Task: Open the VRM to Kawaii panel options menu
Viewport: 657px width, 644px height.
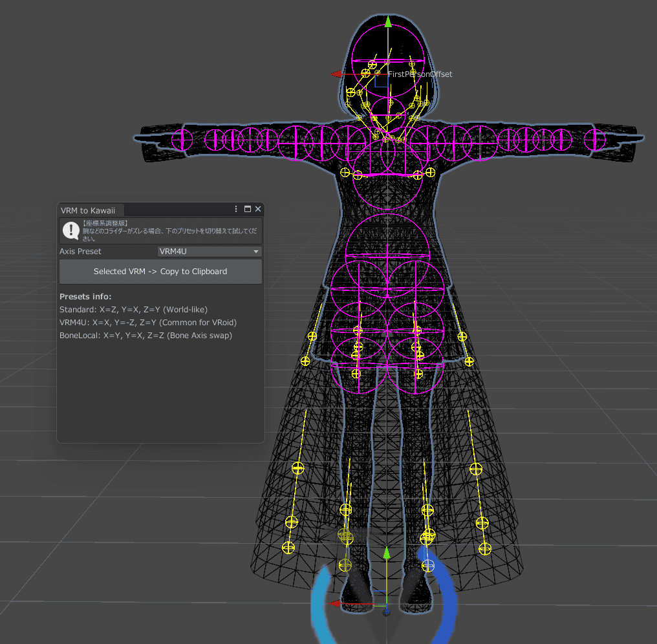Action: click(237, 209)
